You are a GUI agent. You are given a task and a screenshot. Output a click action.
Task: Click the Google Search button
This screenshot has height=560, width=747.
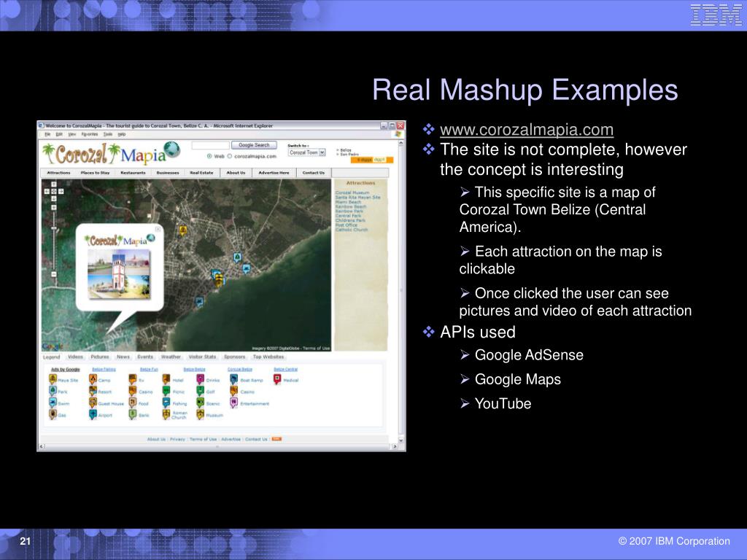[x=254, y=145]
